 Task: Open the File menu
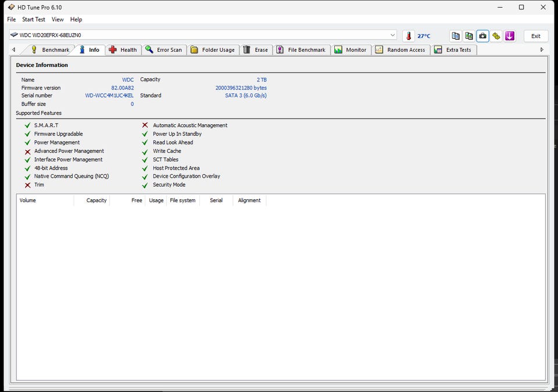pos(12,19)
